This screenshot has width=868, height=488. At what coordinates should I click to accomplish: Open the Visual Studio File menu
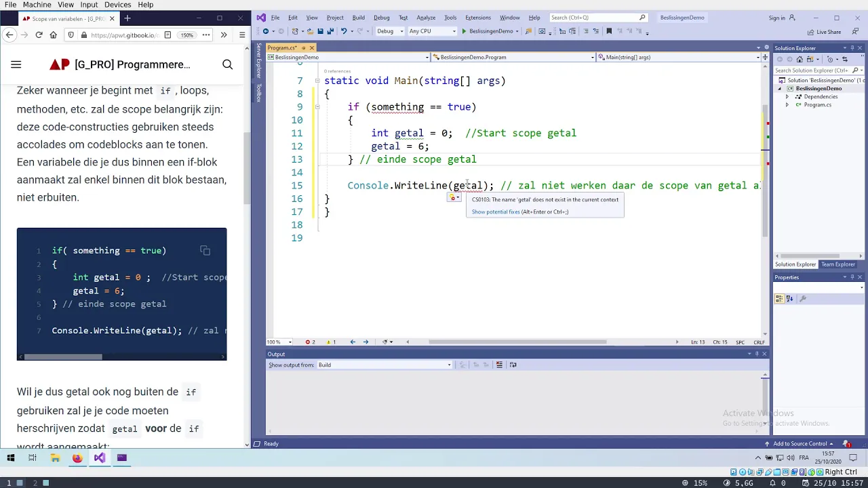coord(275,18)
